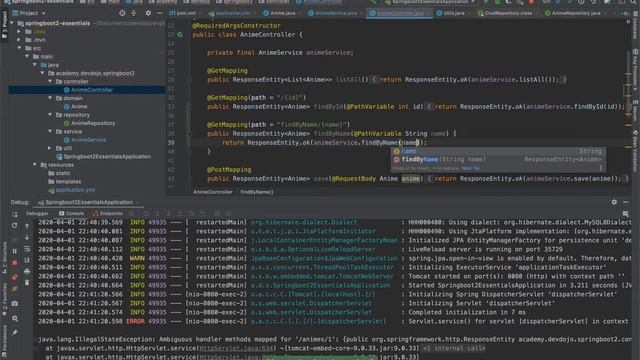This screenshot has height=360, width=640.
Task: Stop the debug session red icon
Action: (x=15, y=263)
